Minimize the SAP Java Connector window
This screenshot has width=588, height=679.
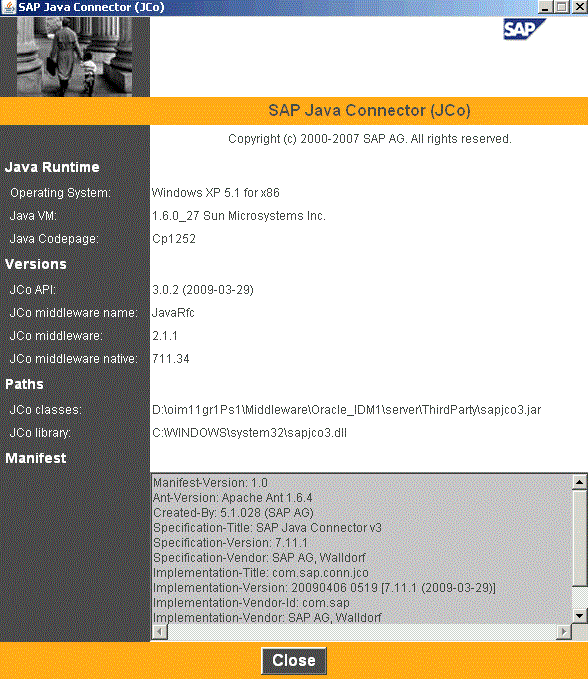(546, 7)
